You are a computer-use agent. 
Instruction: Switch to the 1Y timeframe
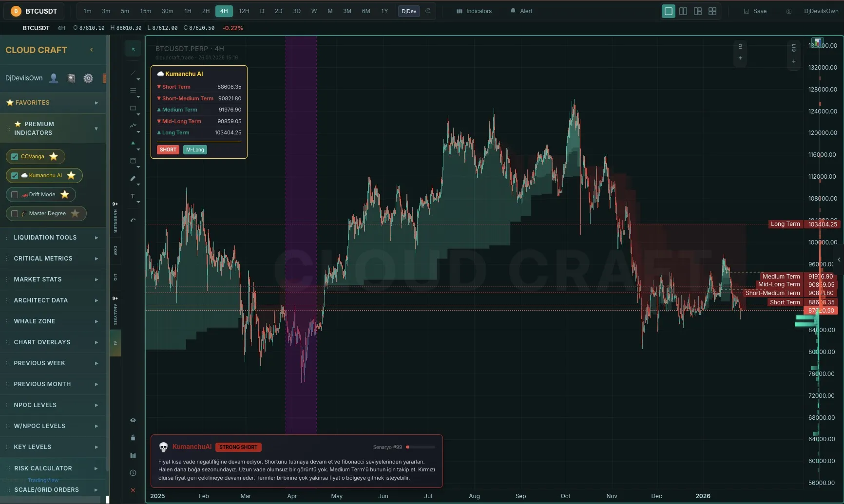(384, 11)
